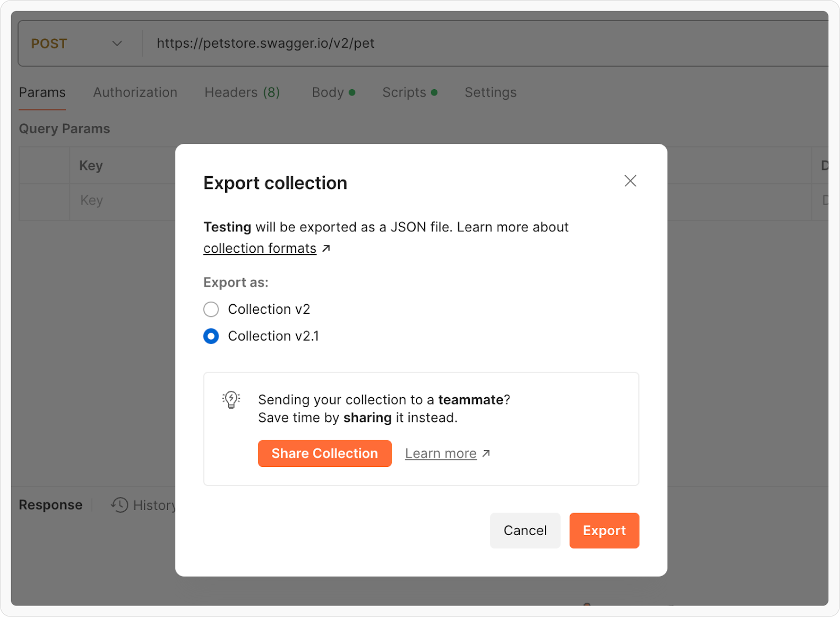840x617 pixels.
Task: Open the Headers (8) tab
Action: (242, 92)
